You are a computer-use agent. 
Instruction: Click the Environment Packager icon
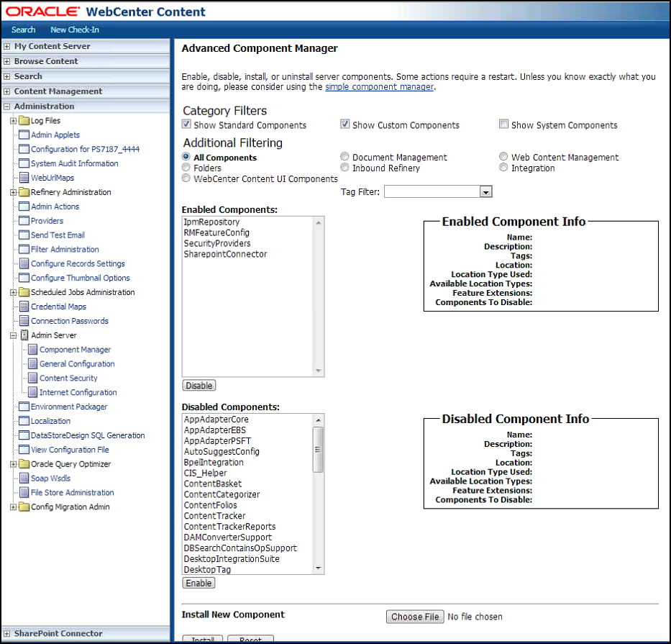pyautogui.click(x=24, y=407)
